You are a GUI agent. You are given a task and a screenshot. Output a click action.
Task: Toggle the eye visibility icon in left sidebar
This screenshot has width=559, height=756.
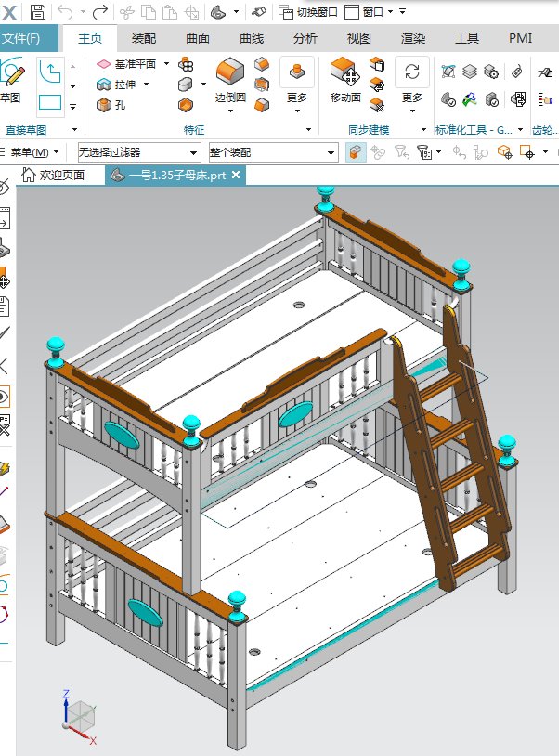pos(5,398)
